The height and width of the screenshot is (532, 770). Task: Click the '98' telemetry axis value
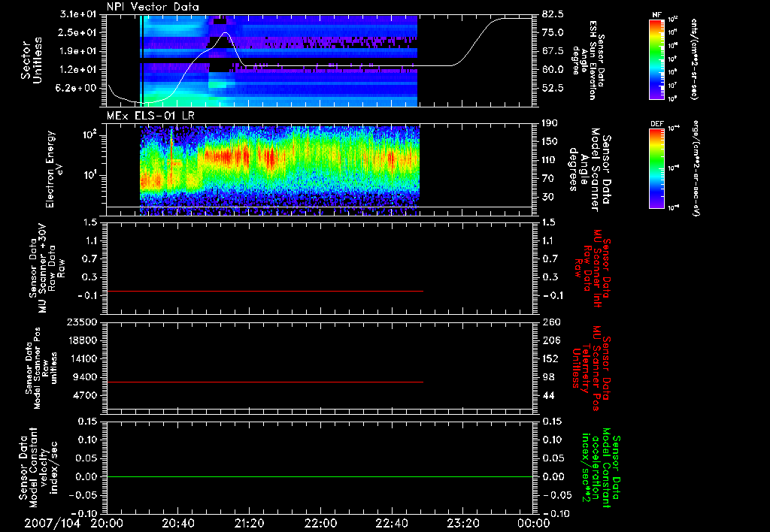548,377
